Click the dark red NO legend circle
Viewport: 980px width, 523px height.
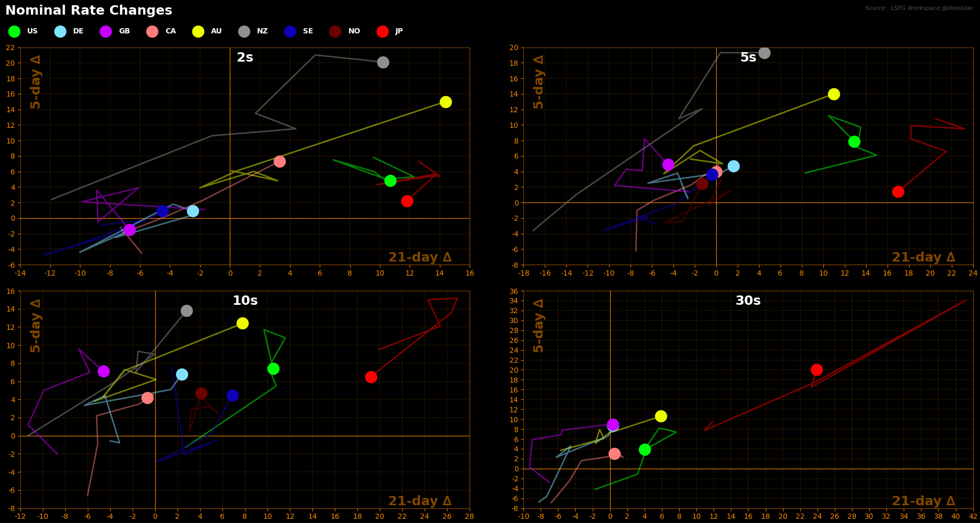335,31
